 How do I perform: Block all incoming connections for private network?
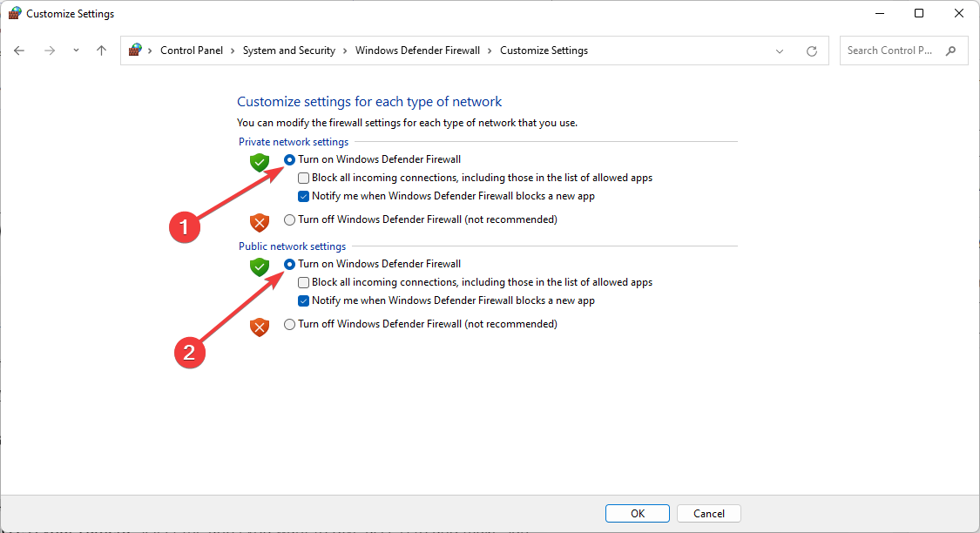[303, 178]
